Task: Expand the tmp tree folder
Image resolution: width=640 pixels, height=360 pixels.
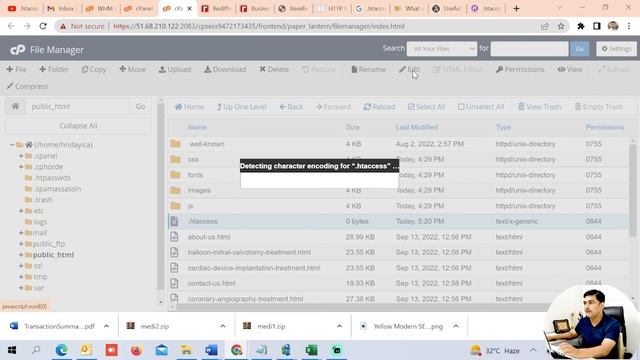Action: tap(21, 277)
